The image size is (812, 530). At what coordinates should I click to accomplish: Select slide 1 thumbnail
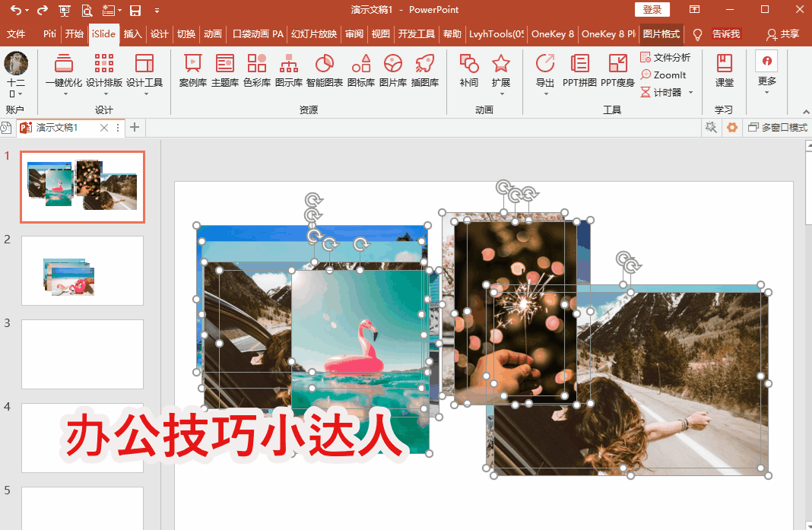(x=82, y=187)
